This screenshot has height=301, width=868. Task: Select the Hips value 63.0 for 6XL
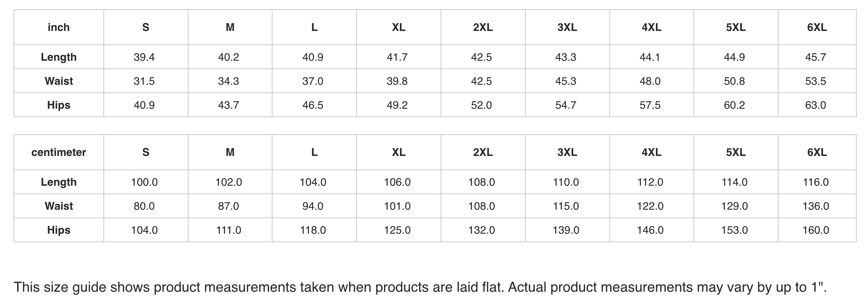point(815,105)
